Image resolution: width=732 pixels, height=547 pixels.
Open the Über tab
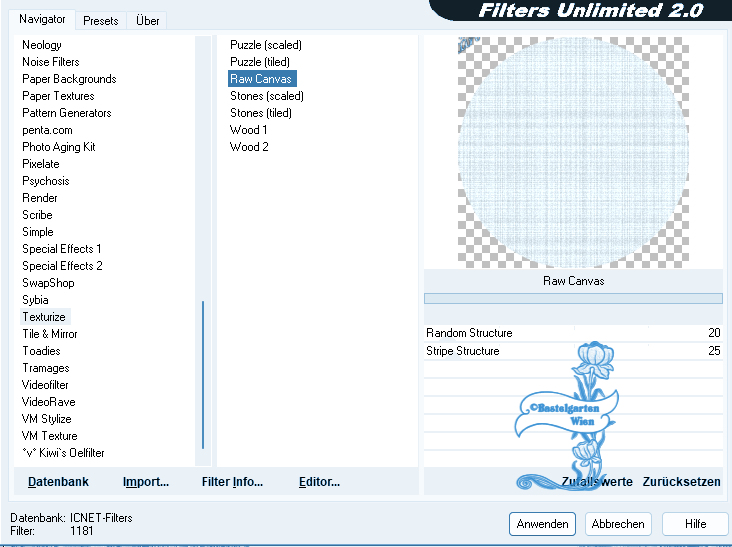(147, 21)
